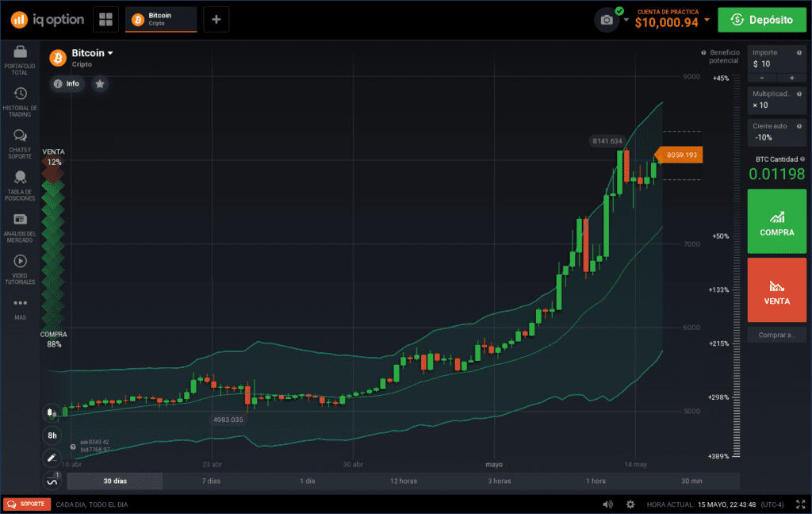The width and height of the screenshot is (812, 514).
Task: Change the 8h candle interval
Action: [x=52, y=435]
